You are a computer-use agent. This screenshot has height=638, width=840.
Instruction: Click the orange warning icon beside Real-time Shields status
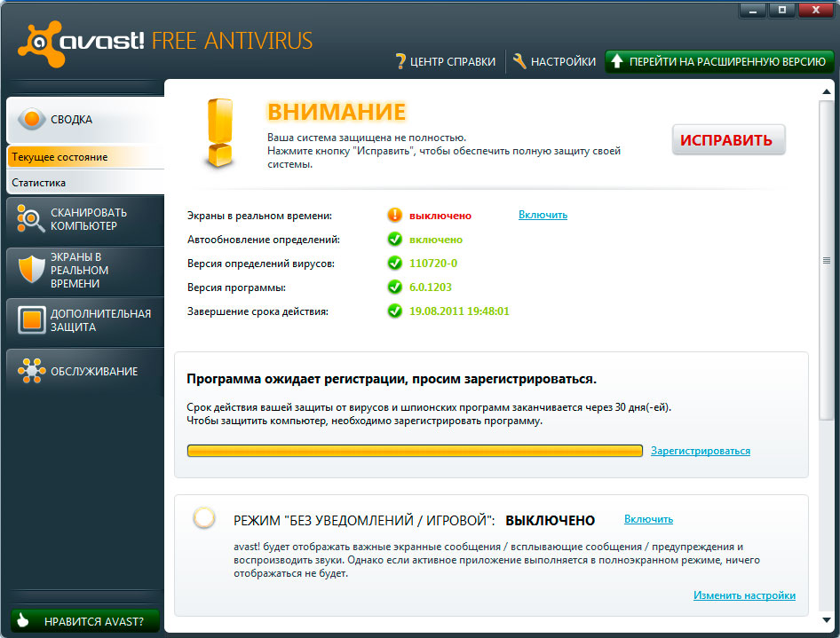395,215
